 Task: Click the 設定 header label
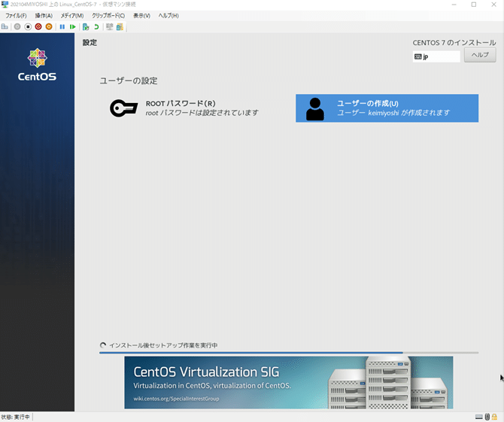[x=90, y=42]
